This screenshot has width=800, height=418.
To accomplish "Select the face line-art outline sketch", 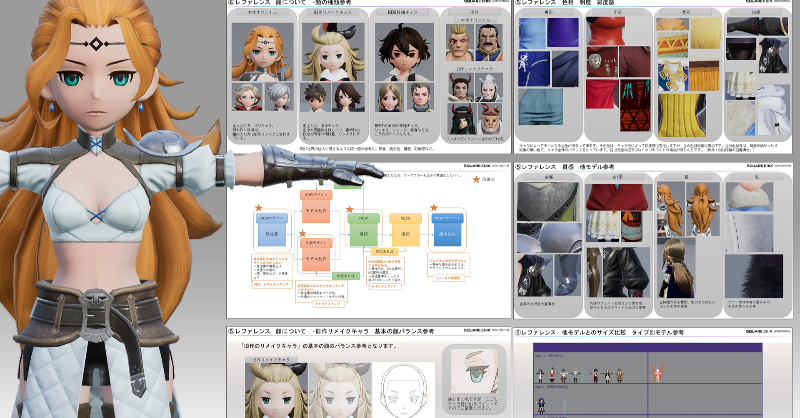I will (404, 390).
